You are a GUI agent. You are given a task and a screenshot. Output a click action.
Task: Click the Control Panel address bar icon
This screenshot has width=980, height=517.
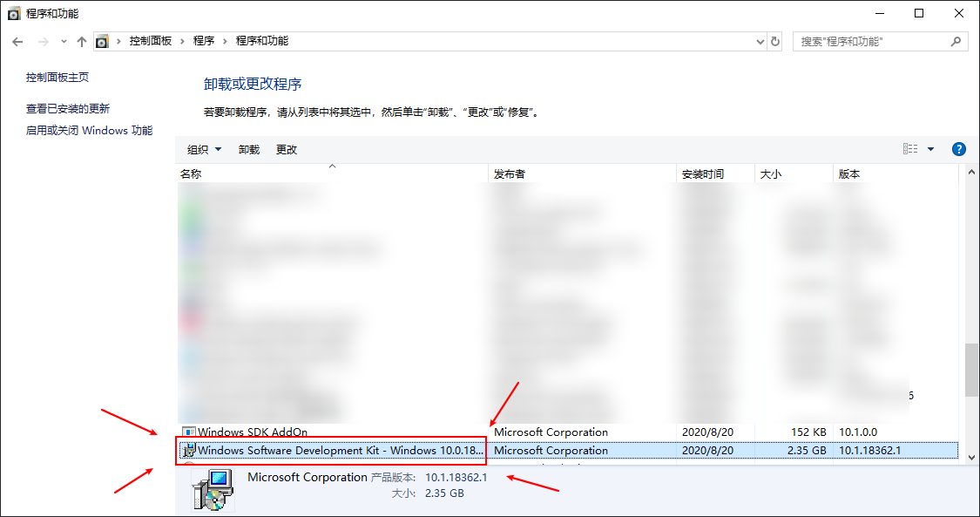click(x=102, y=42)
